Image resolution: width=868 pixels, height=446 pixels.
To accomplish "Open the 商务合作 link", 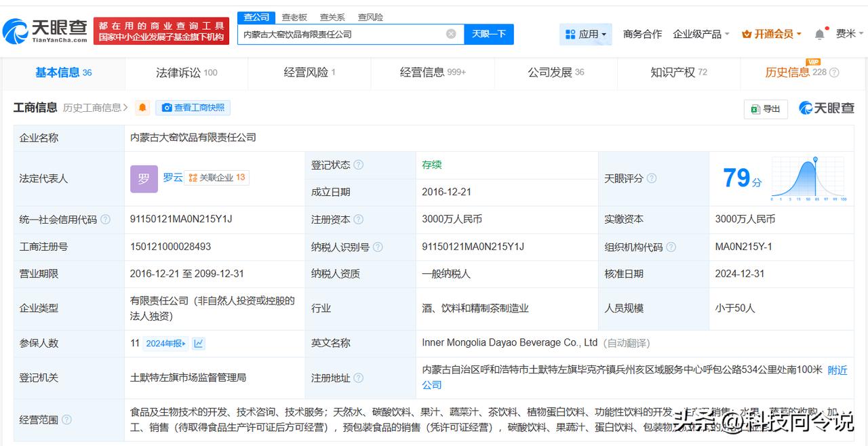I will [x=642, y=34].
